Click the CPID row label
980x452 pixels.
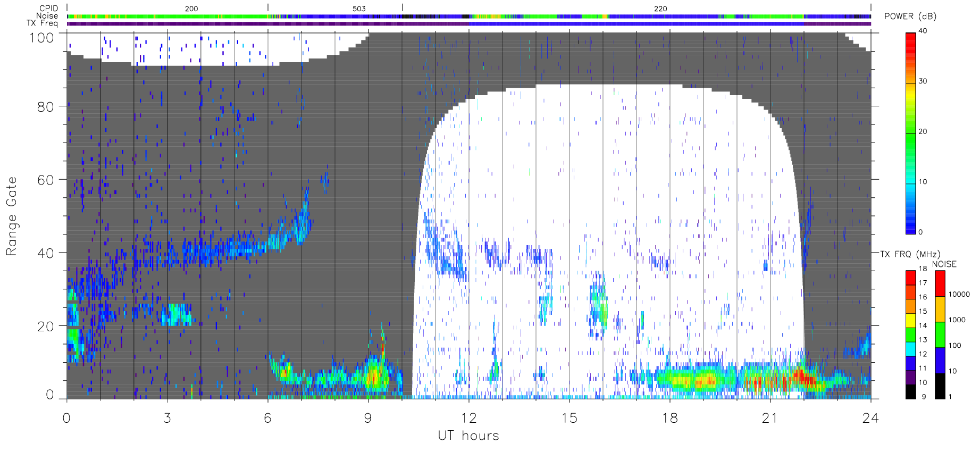[x=48, y=9]
